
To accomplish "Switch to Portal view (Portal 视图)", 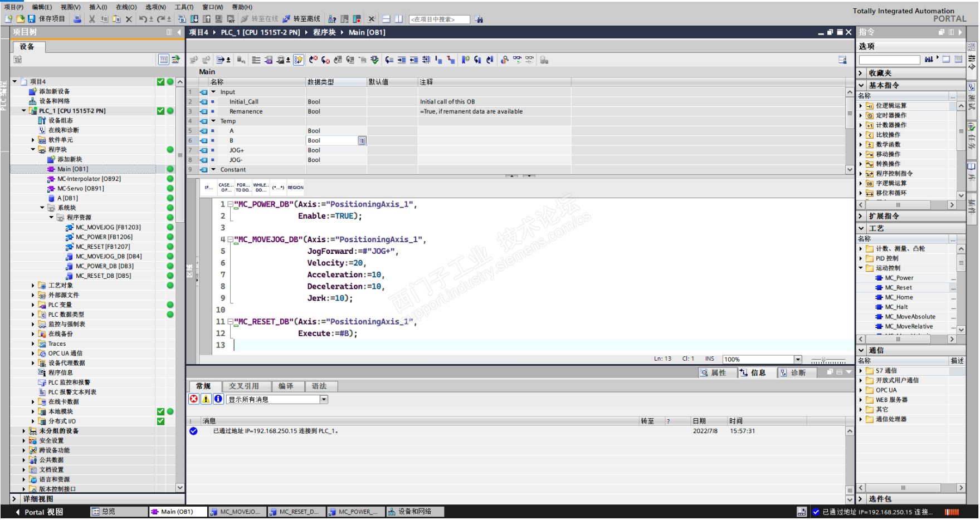I will coord(39,512).
